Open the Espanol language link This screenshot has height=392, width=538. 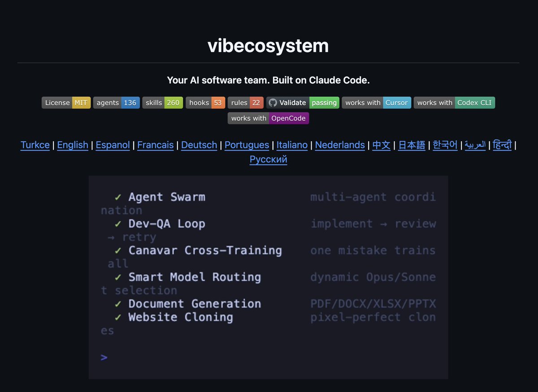113,145
